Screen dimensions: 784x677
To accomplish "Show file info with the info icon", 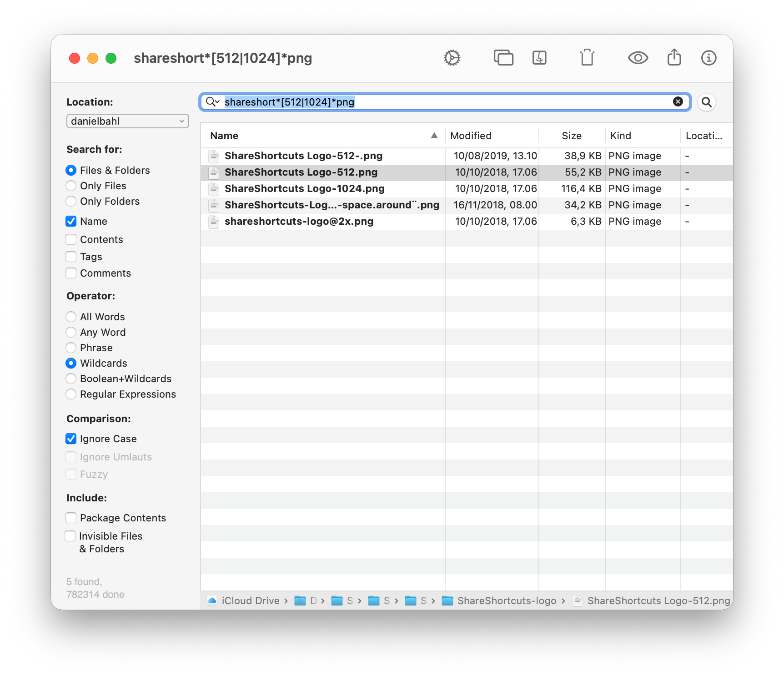I will point(709,58).
